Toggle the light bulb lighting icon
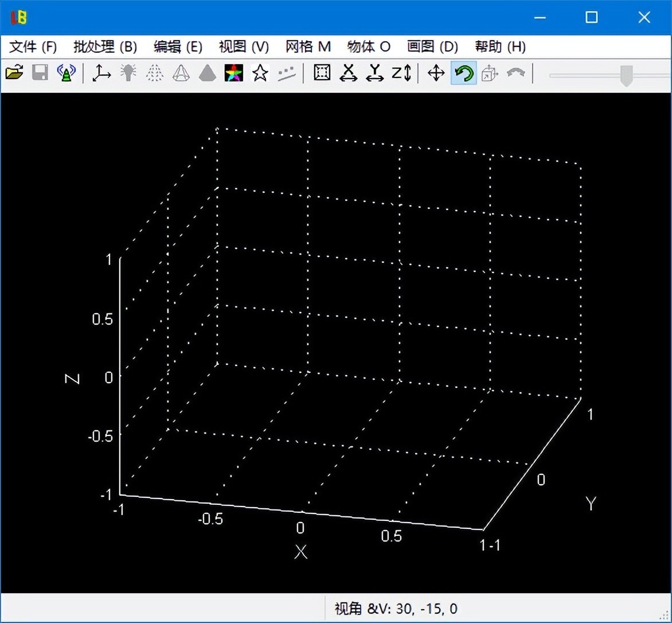Viewport: 672px width, 623px height. click(x=128, y=73)
